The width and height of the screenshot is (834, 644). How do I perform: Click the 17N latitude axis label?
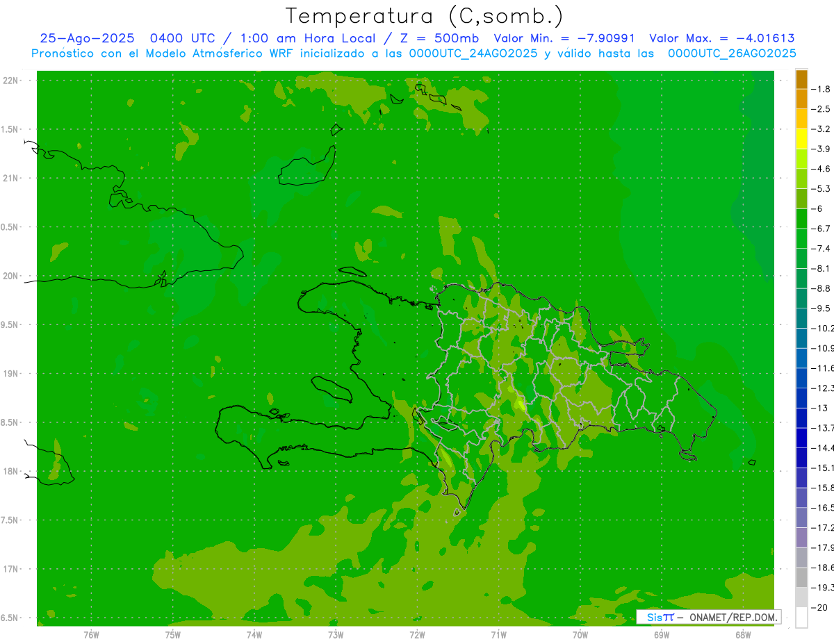pos(10,569)
